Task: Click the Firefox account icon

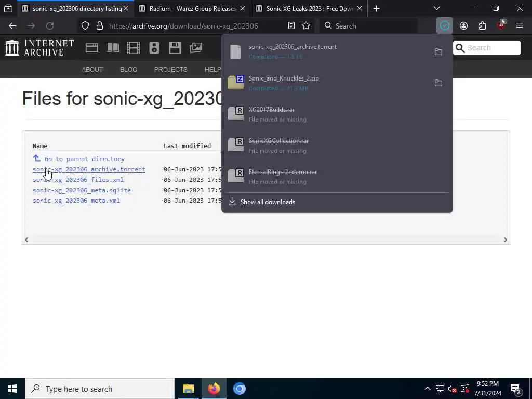Action: click(x=463, y=26)
